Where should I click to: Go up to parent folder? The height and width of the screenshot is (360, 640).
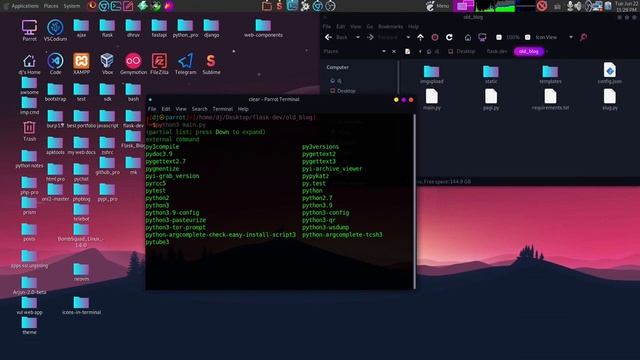[420, 37]
